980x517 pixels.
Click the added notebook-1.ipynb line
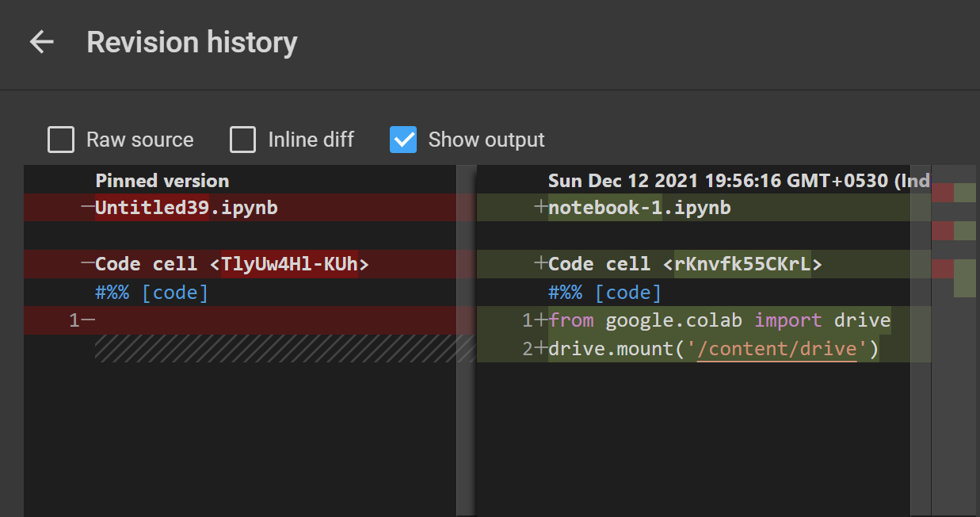639,208
